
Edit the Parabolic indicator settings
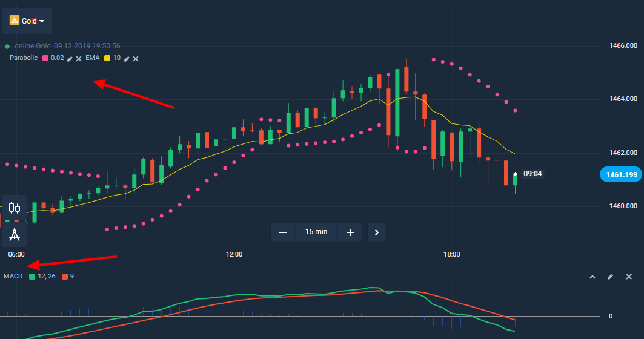70,58
